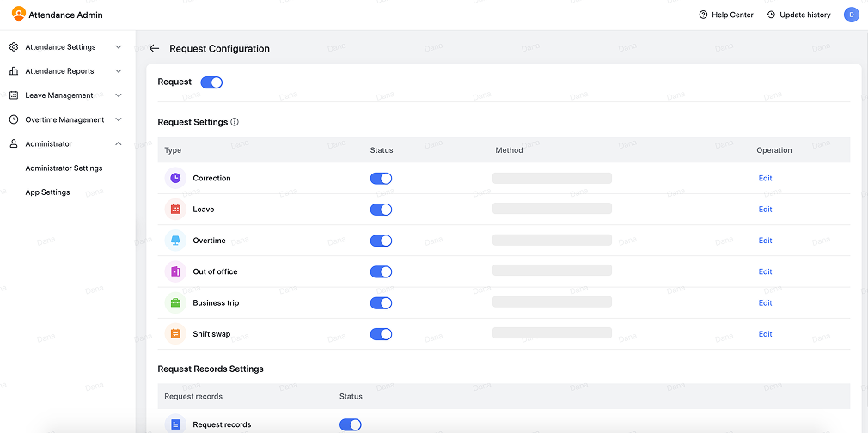Turn off the Overtime status toggle

pyautogui.click(x=381, y=241)
